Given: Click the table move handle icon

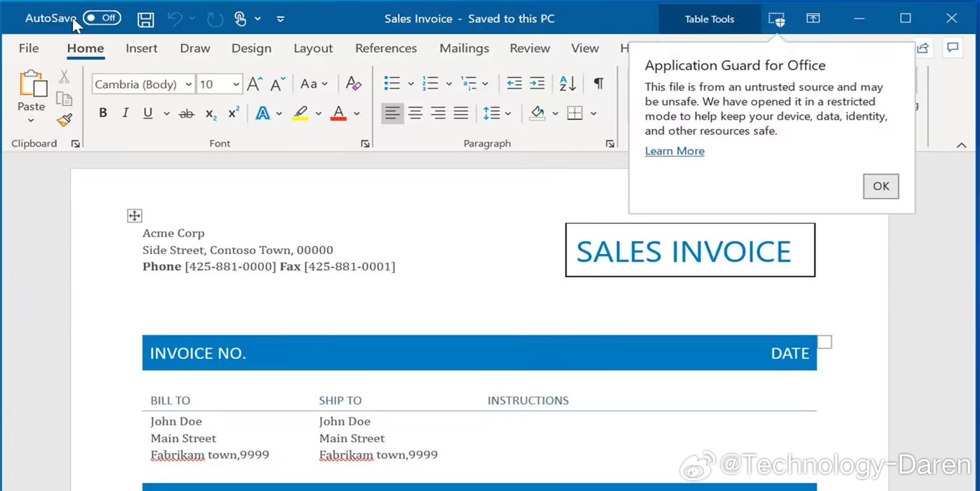Looking at the screenshot, I should tap(135, 216).
